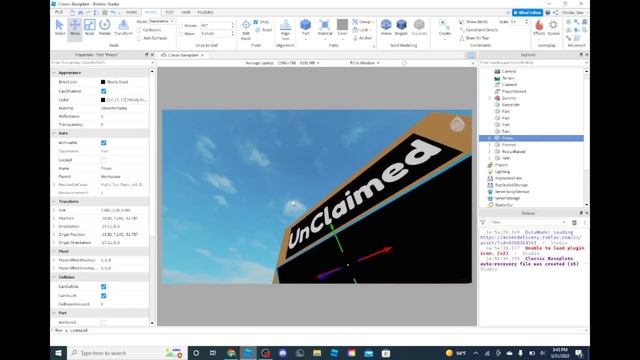Screen dimensions: 640x360
Task: Collapse the Data properties section
Action: (54, 133)
